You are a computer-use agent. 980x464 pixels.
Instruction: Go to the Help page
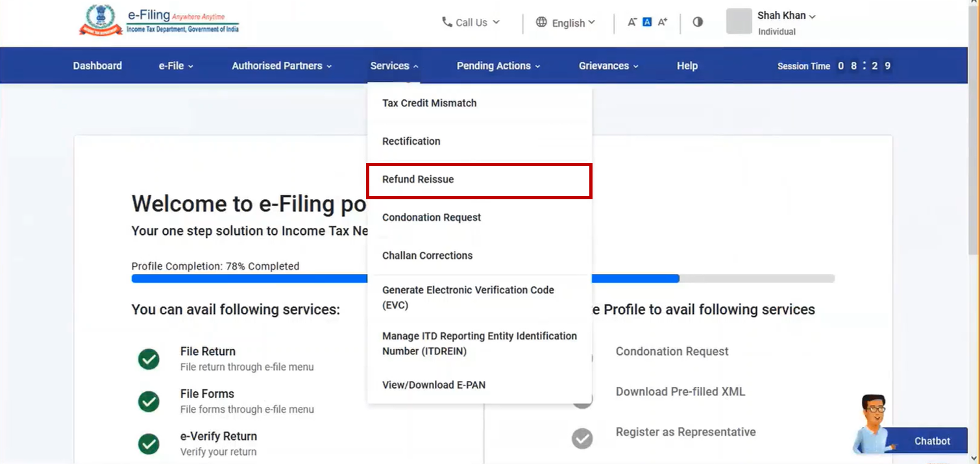tap(687, 66)
